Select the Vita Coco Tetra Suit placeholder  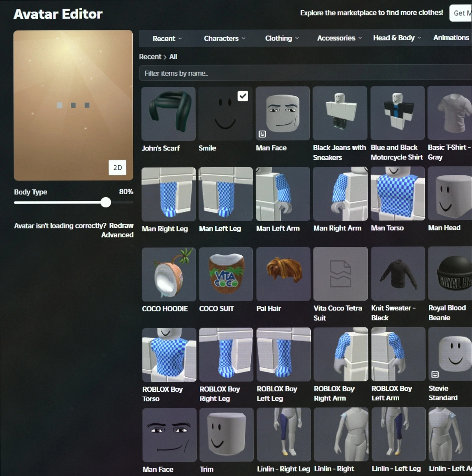(x=341, y=274)
